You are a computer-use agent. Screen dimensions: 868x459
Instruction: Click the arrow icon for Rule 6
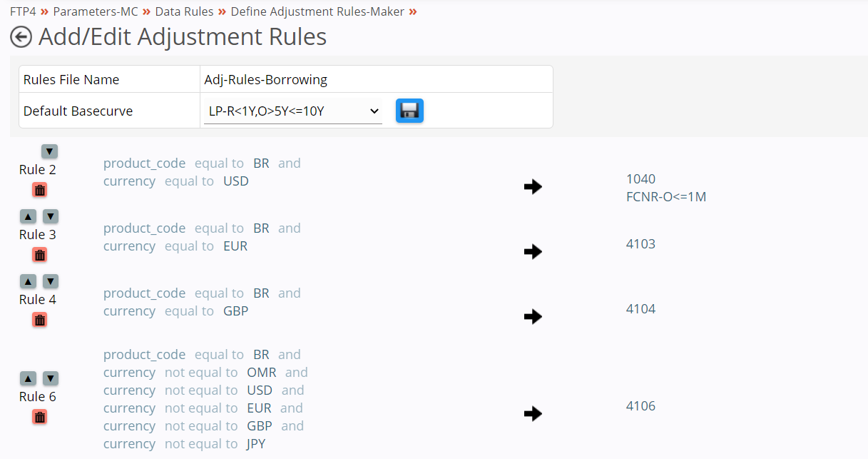point(533,414)
